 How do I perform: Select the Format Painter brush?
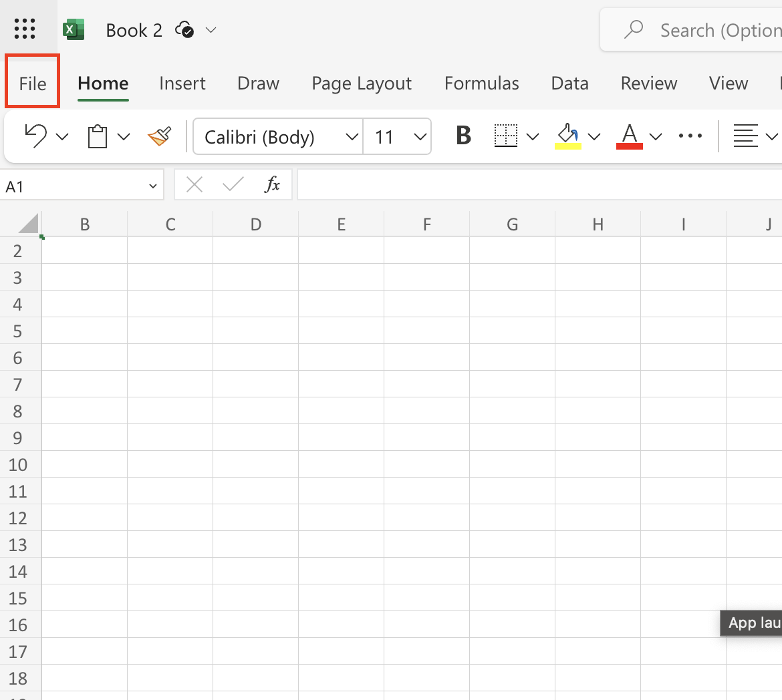point(160,136)
